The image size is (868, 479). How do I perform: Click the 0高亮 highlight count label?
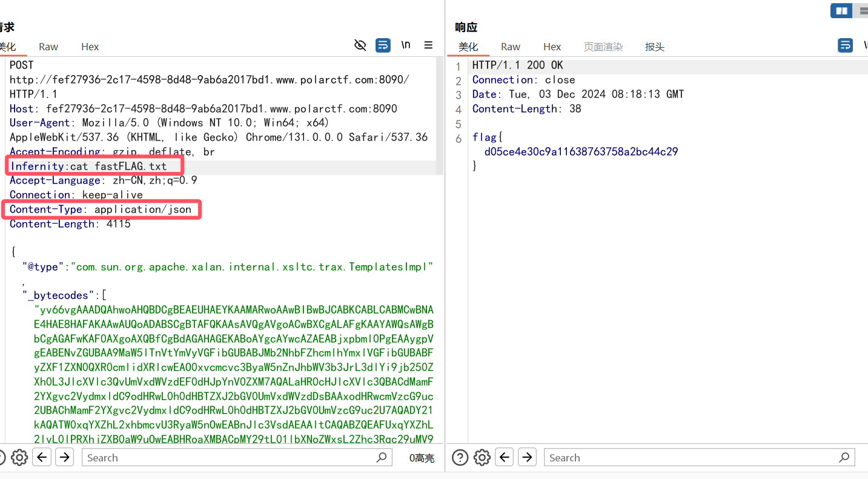(x=422, y=458)
